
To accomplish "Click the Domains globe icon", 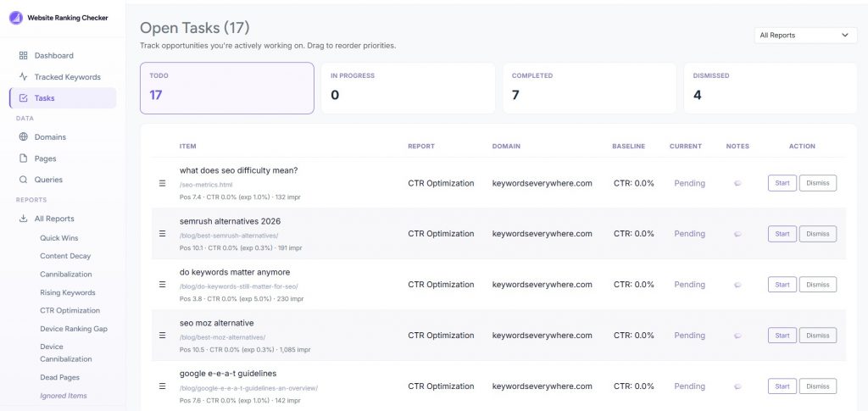I will [x=23, y=137].
